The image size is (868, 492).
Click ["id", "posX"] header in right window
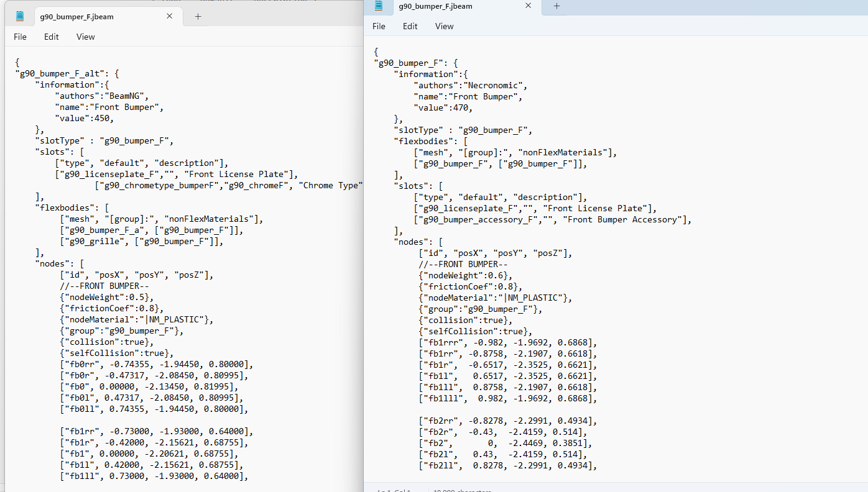click(496, 253)
